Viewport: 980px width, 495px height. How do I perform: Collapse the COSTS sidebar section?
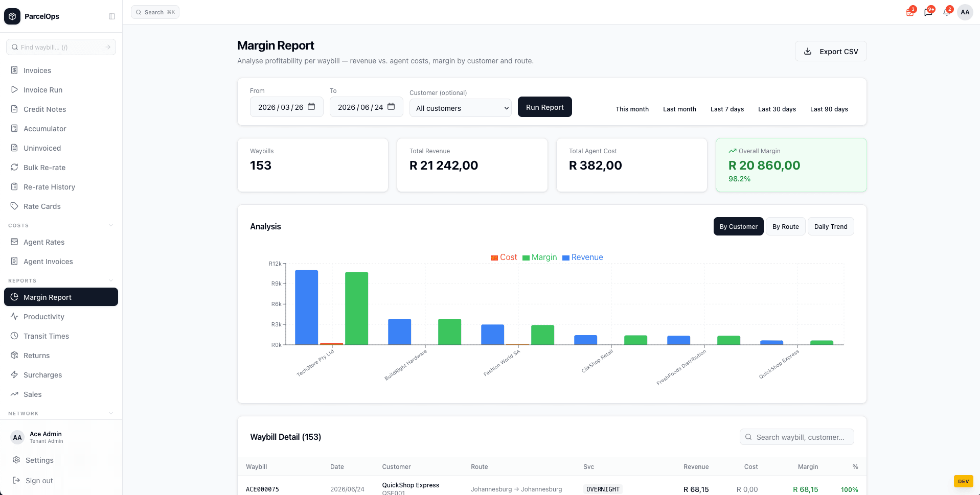click(111, 225)
